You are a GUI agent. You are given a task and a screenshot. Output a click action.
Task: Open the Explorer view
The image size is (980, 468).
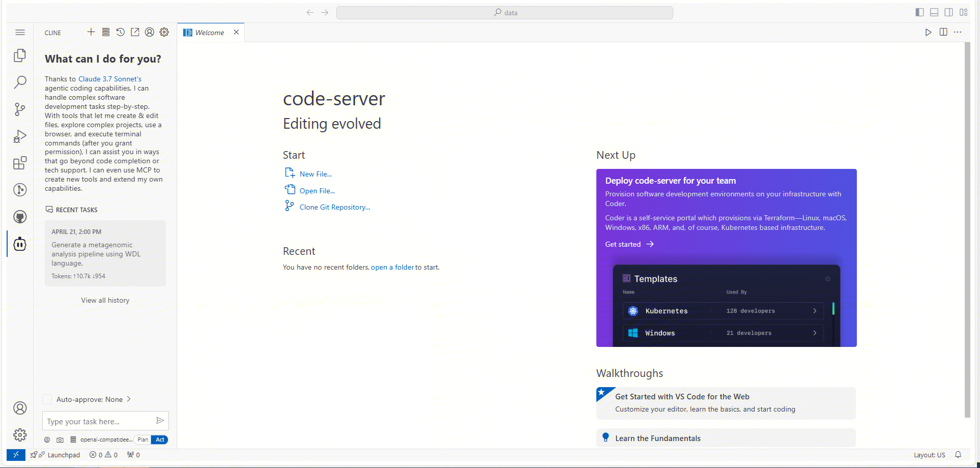pyautogui.click(x=20, y=55)
